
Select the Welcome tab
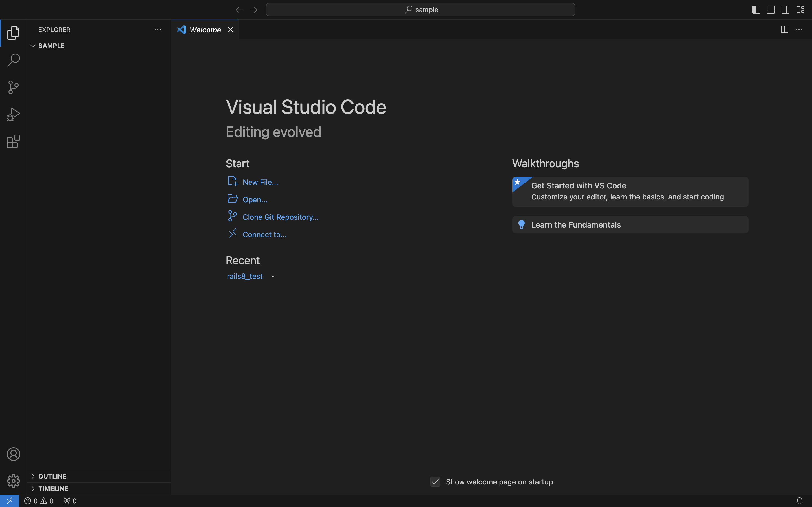click(205, 30)
